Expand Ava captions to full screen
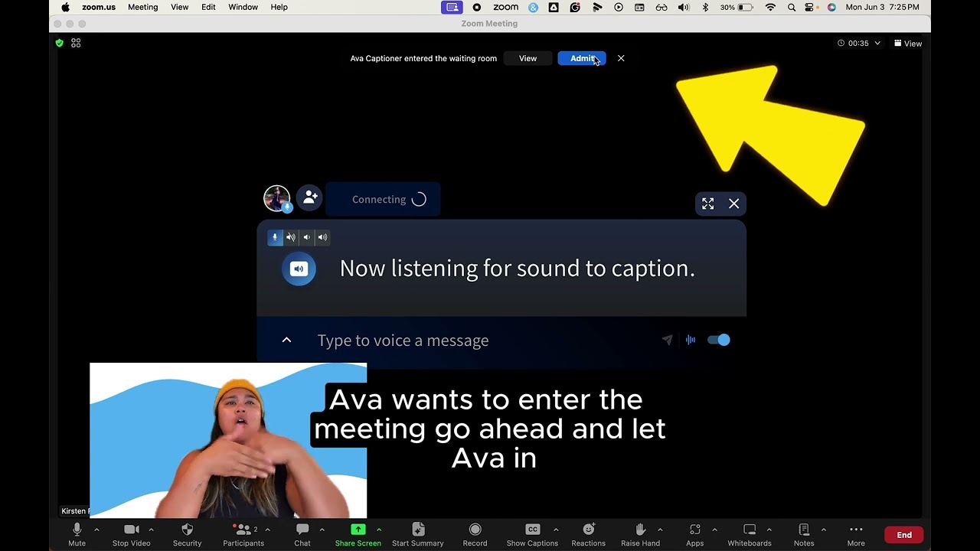The width and height of the screenshot is (980, 551). (707, 204)
